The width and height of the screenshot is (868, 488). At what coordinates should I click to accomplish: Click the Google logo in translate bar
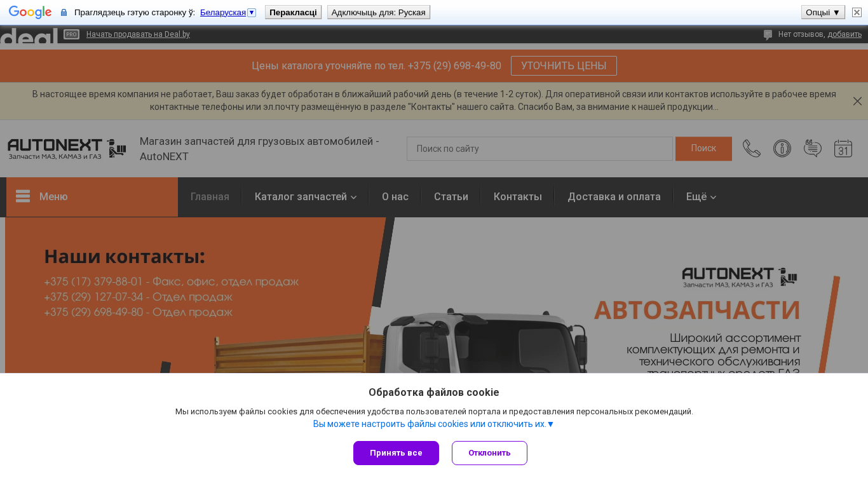[30, 12]
